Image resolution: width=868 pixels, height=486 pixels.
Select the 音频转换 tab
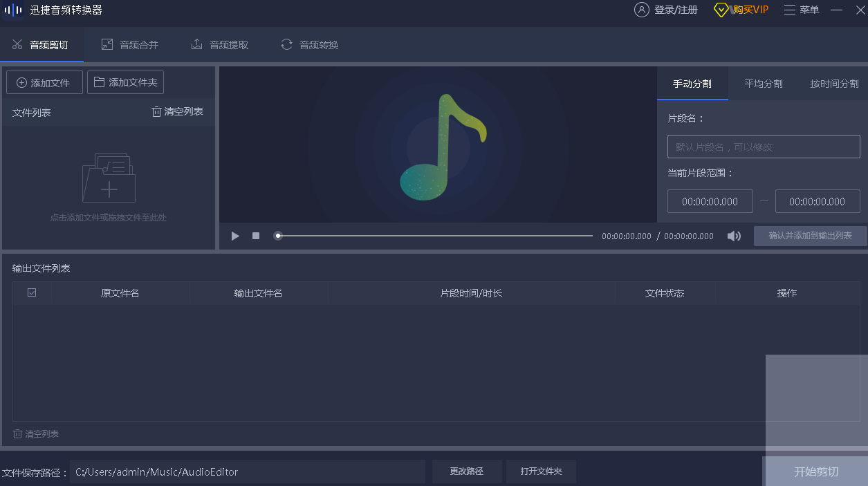coord(310,45)
